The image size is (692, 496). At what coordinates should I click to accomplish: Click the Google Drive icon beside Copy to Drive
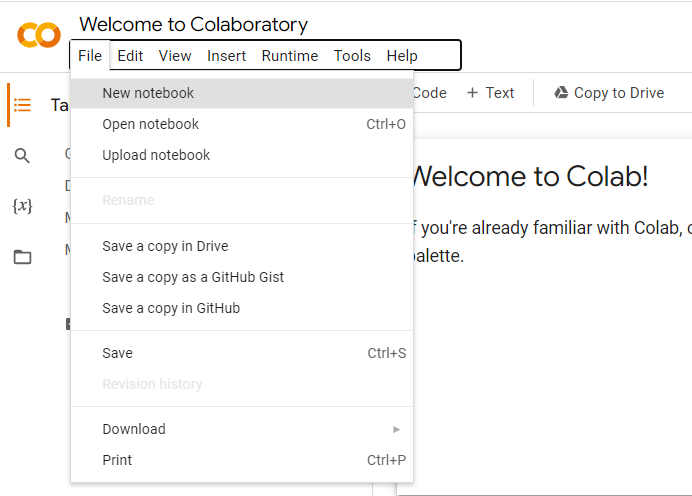click(x=561, y=93)
